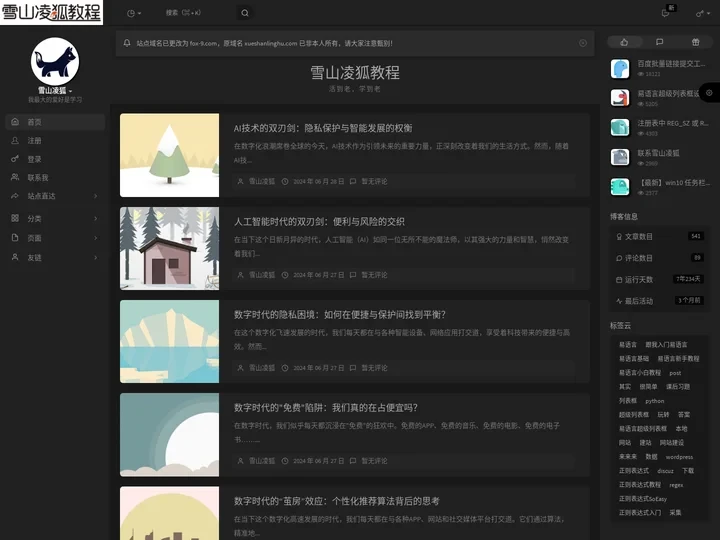Expand the 分类 submenu arrow
Viewport: 720px width, 540px height.
point(96,219)
